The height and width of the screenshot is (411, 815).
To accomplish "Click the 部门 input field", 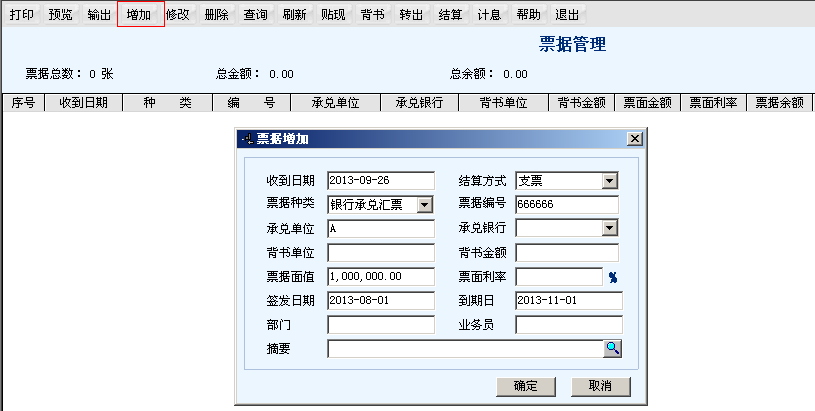I will pyautogui.click(x=381, y=325).
